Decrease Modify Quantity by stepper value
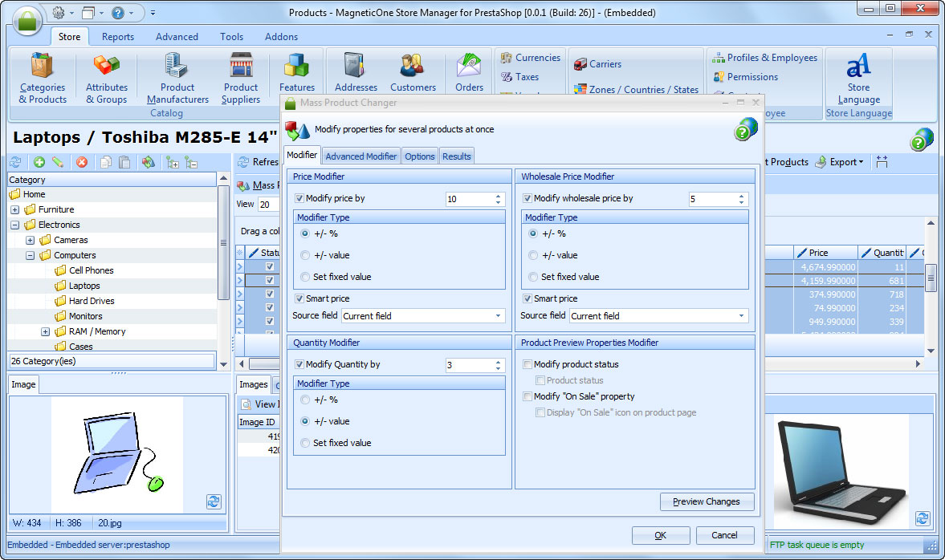Viewport: 945px width, 560px height. [498, 368]
